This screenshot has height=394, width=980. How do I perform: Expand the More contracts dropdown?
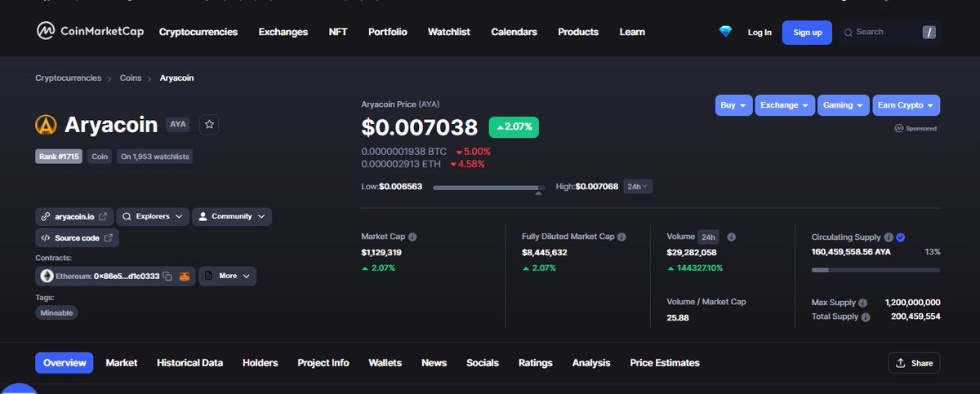pyautogui.click(x=228, y=276)
